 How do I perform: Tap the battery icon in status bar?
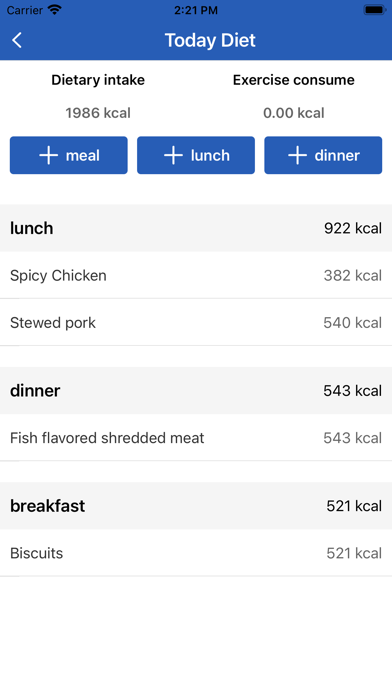[374, 10]
